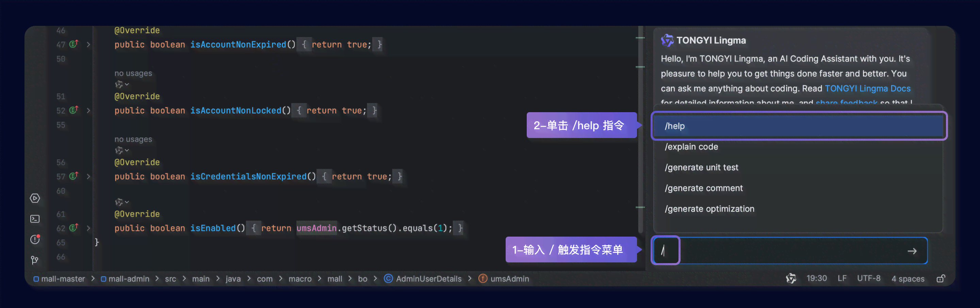
Task: Click macro in the breadcrumb
Action: coord(300,279)
